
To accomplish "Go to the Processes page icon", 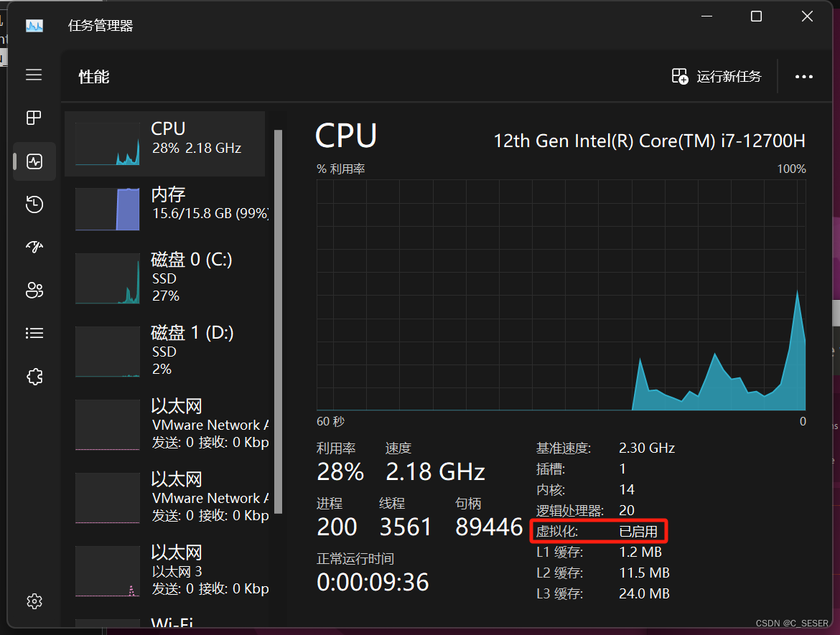I will click(34, 118).
